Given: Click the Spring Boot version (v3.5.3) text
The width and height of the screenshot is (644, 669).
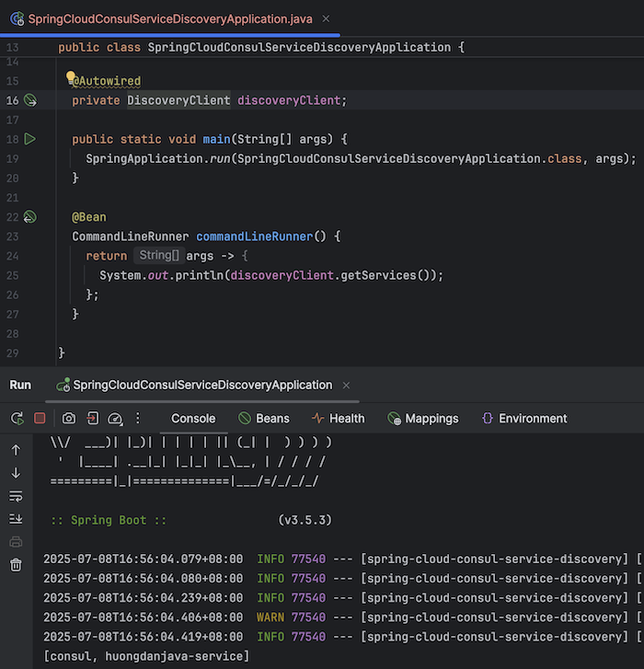Looking at the screenshot, I should pos(305,520).
